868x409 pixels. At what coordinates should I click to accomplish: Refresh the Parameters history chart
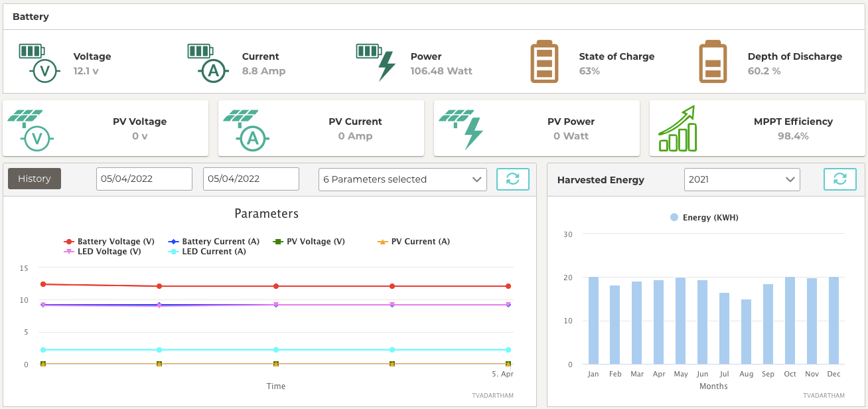512,179
